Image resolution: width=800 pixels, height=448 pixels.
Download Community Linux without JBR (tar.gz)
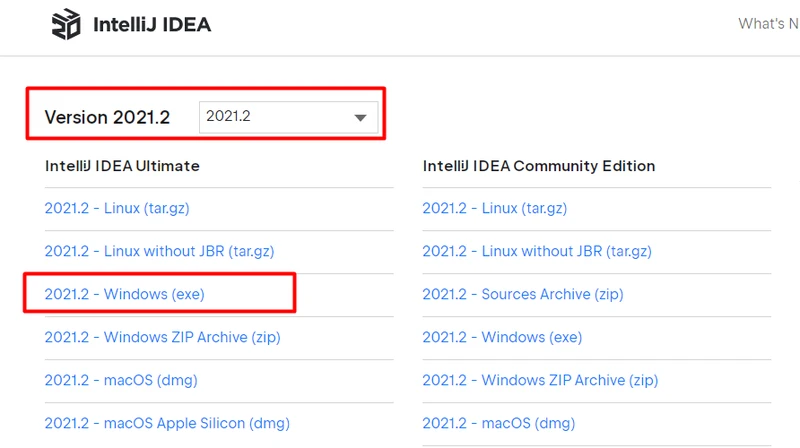[537, 251]
